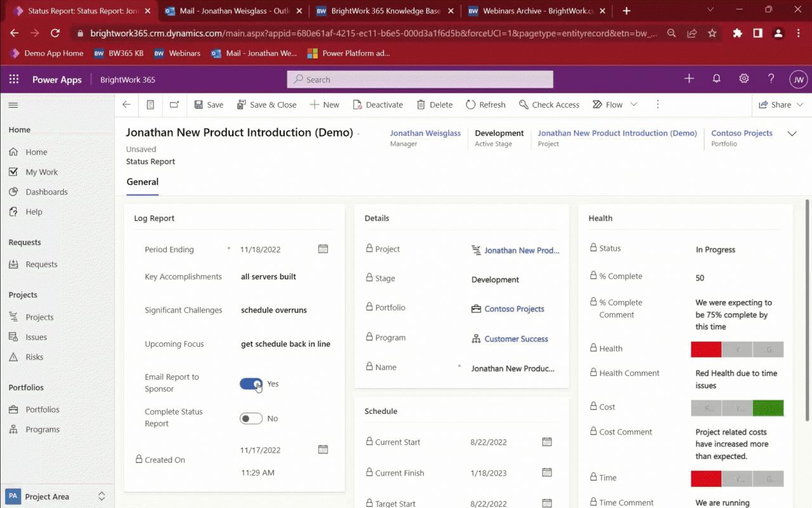Click the notifications bell icon
Image resolution: width=812 pixels, height=508 pixels.
[716, 79]
